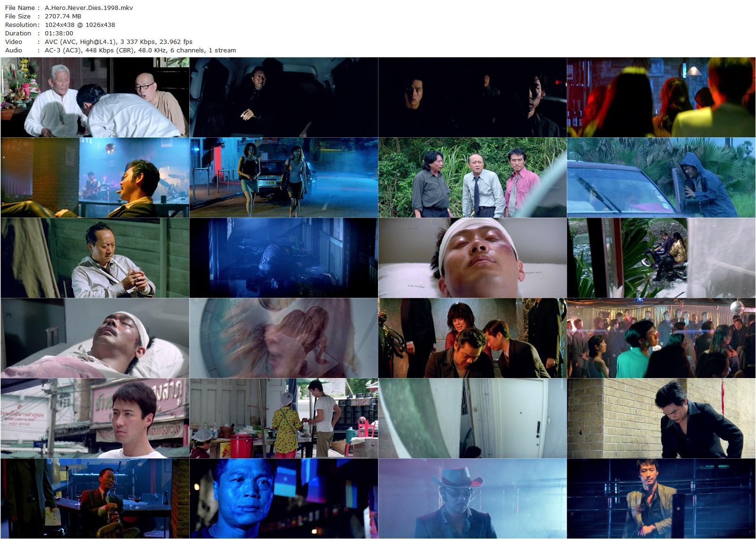The height and width of the screenshot is (539, 756).
Task: Select final thumbnail of man in dark suit
Action: (x=661, y=498)
